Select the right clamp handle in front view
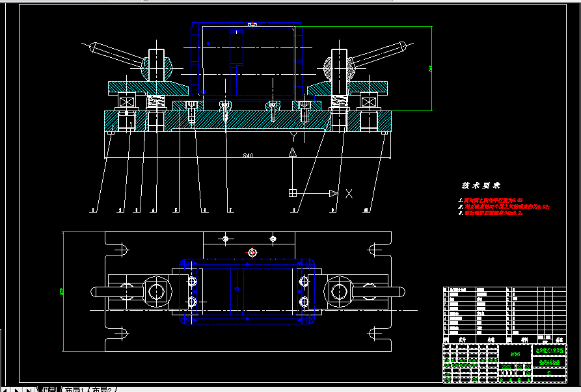 point(378,54)
